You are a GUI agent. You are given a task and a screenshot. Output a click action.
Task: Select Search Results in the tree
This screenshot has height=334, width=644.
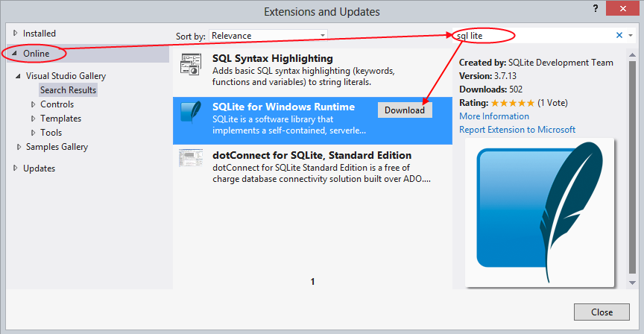pyautogui.click(x=68, y=90)
